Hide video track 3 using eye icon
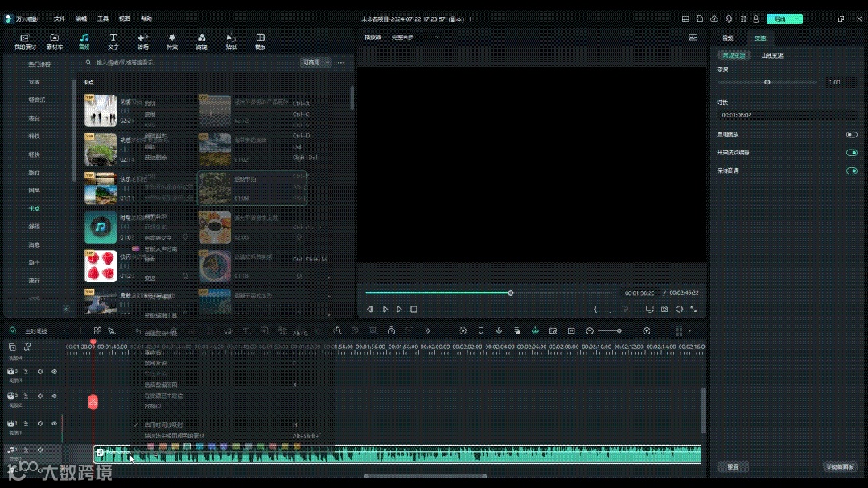Viewport: 868px width, 488px height. pos(55,371)
